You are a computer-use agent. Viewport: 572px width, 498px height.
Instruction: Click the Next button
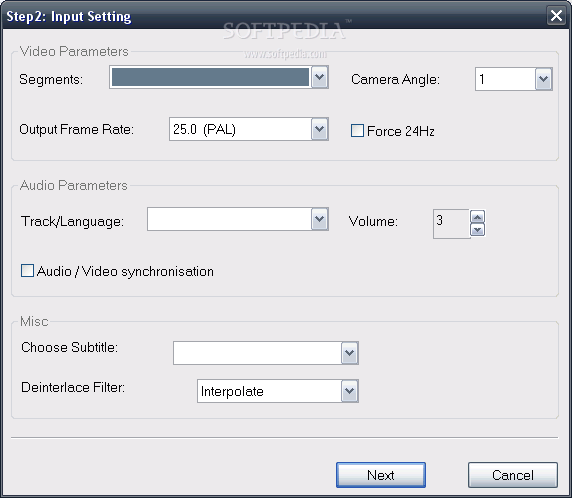pos(381,475)
